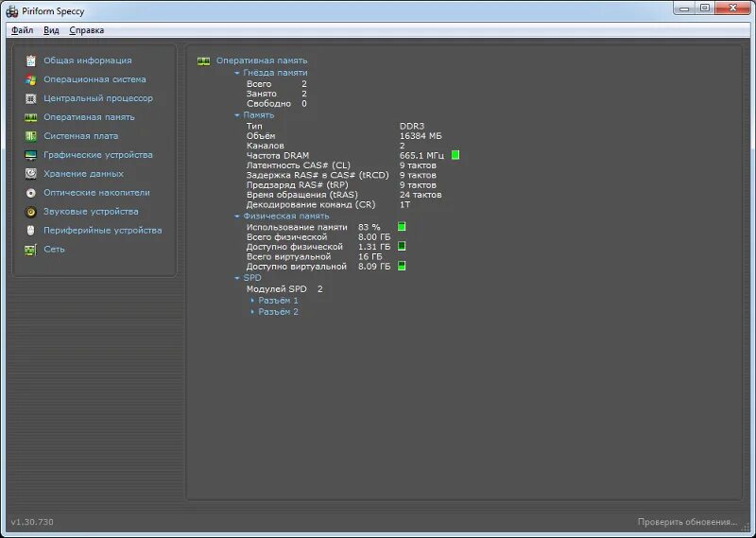
Task: Select Оперативная память in sidebar
Action: coord(89,116)
